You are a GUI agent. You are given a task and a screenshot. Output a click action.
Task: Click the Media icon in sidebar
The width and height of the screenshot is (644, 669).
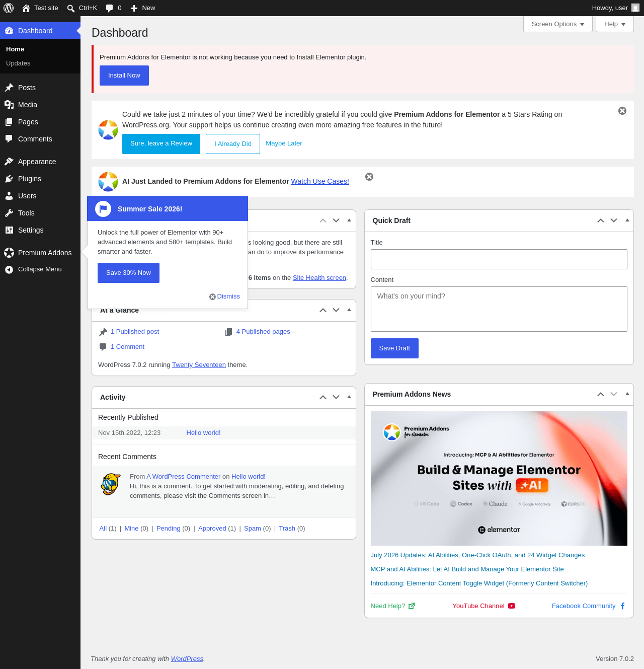click(9, 105)
